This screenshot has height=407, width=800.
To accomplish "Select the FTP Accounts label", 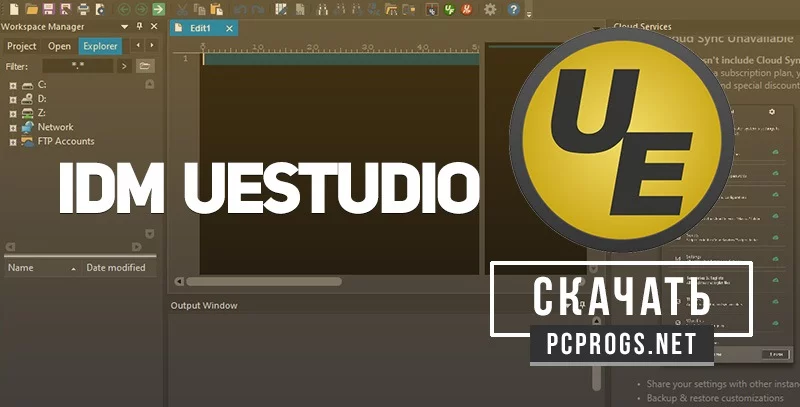I will point(66,141).
